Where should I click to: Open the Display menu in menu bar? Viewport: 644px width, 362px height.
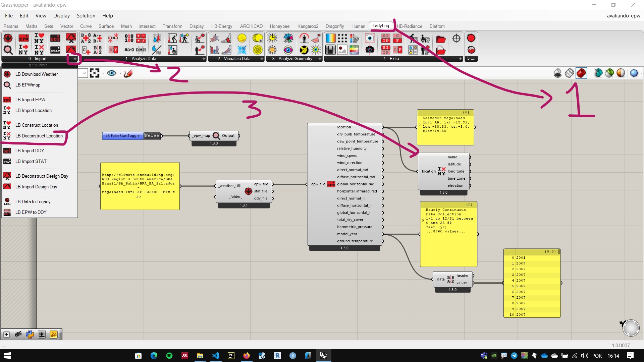click(61, 16)
